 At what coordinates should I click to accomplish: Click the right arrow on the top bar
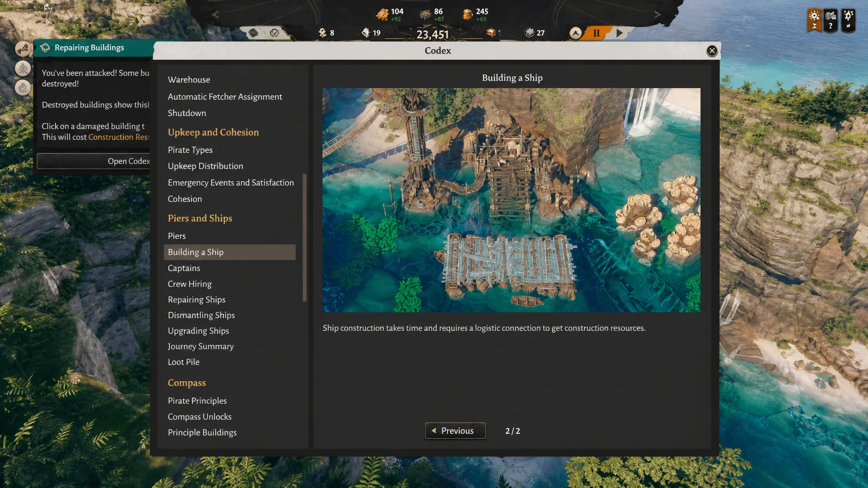tap(657, 14)
